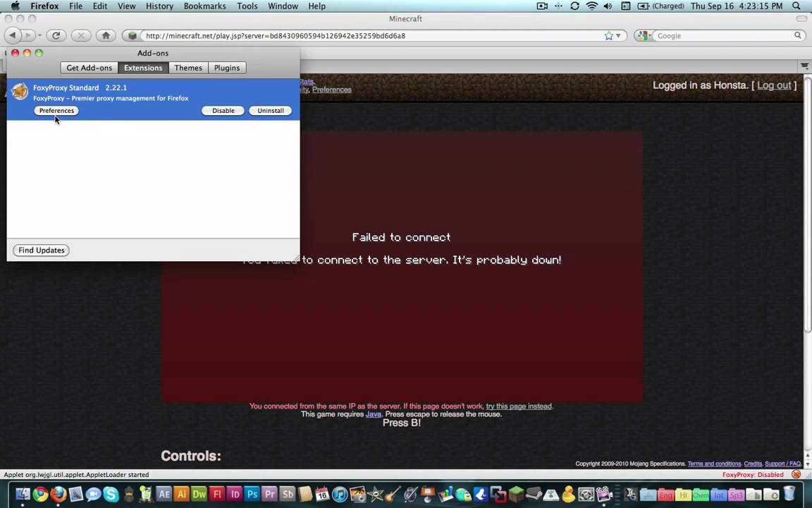812x508 pixels.
Task: Click into the Google search field
Action: point(724,36)
